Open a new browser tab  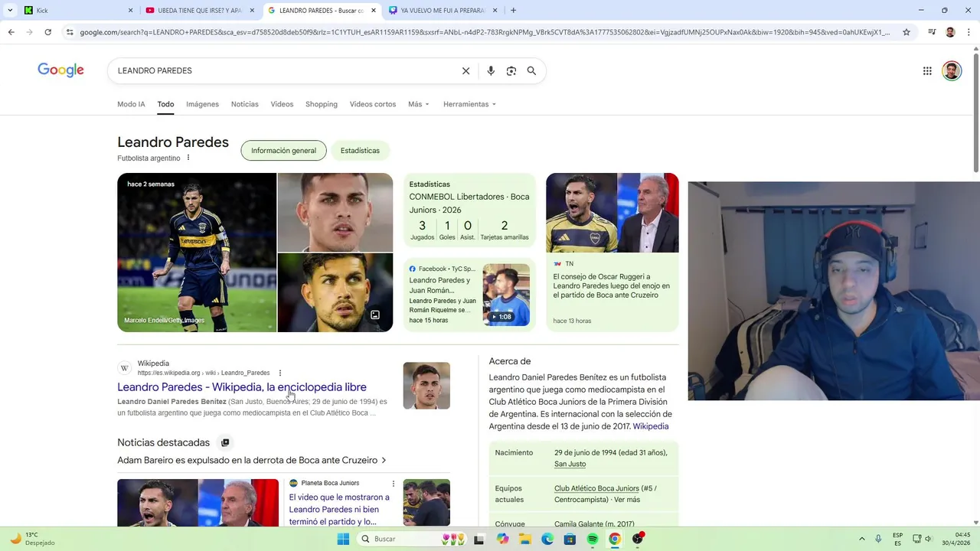pyautogui.click(x=513, y=11)
